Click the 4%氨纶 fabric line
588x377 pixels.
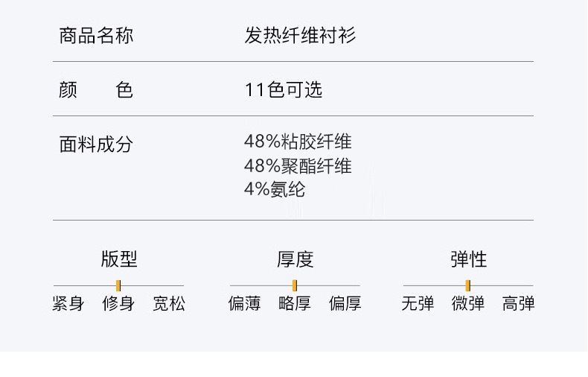click(x=274, y=189)
